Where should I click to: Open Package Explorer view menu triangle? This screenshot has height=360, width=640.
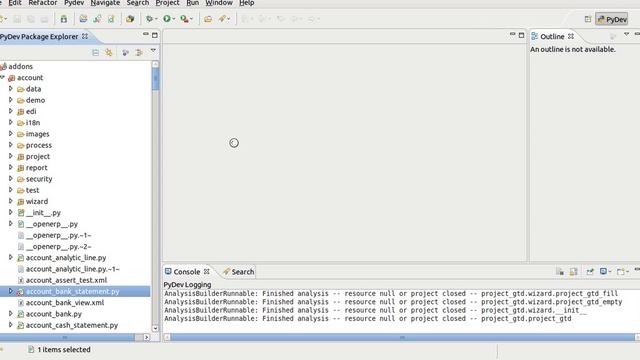click(153, 51)
